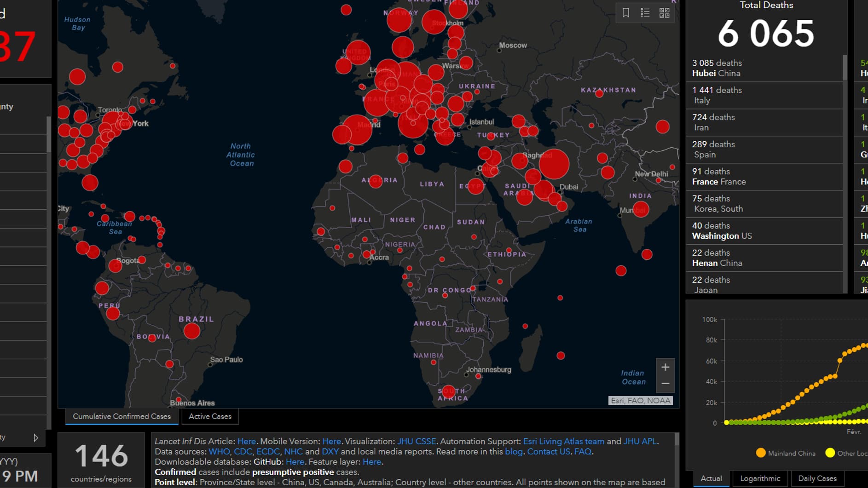Image resolution: width=868 pixels, height=488 pixels.
Task: Click the 6 065 Total Deaths figure
Action: point(766,34)
